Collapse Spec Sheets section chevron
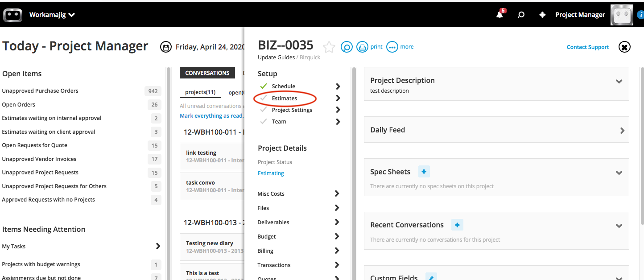 tap(619, 173)
